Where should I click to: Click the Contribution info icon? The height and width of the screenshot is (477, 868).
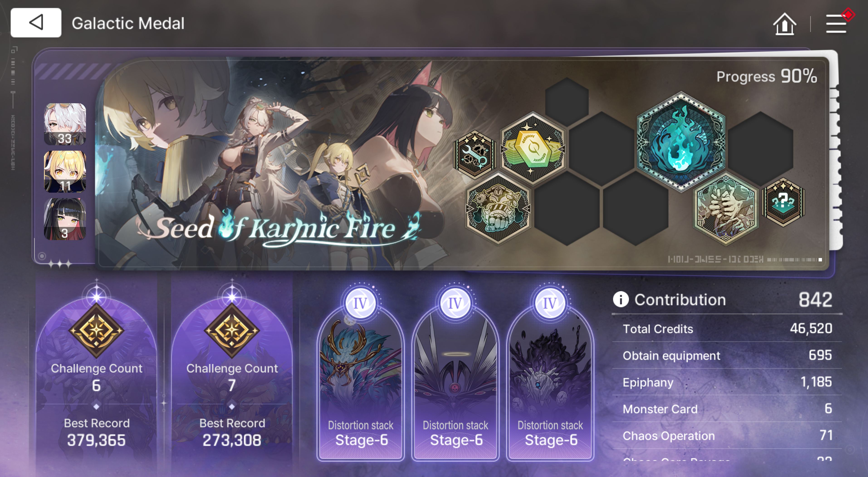[621, 299]
